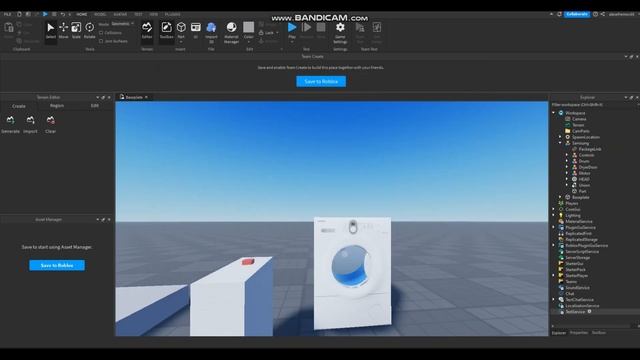This screenshot has height=360, width=640.
Task: Click Save to Roblox in Asset Manager
Action: click(x=57, y=265)
